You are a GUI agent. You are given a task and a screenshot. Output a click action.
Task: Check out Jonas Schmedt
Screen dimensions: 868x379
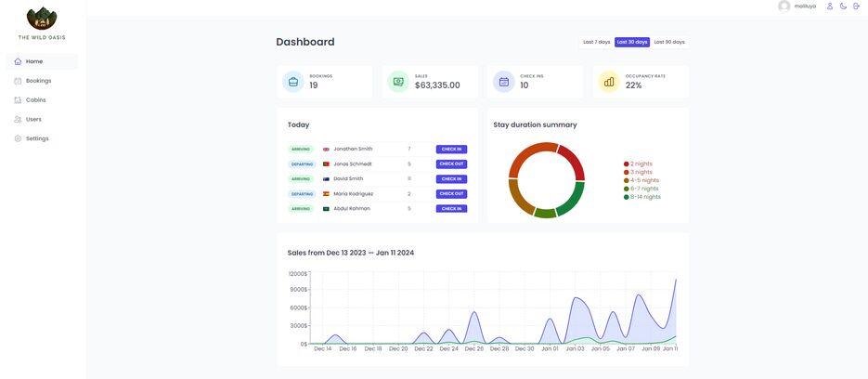[x=451, y=163]
